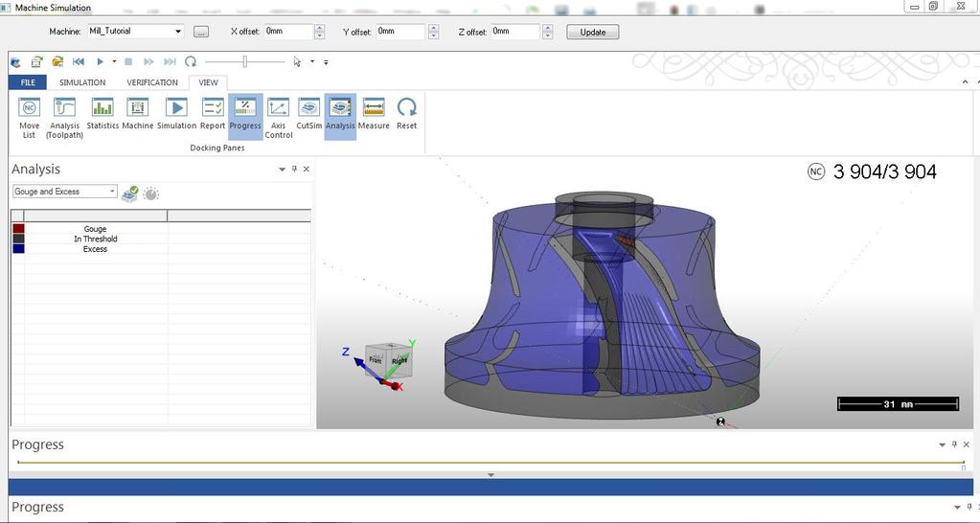This screenshot has height=523, width=980.
Task: Select the Gouge row text
Action: (95, 229)
